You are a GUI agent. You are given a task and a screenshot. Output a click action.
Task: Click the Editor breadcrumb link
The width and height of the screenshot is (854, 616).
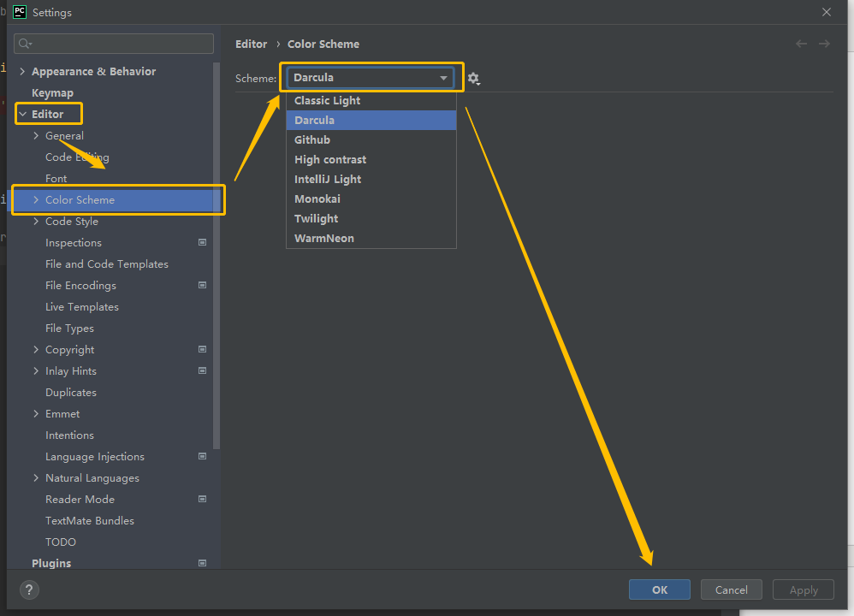[x=251, y=44]
